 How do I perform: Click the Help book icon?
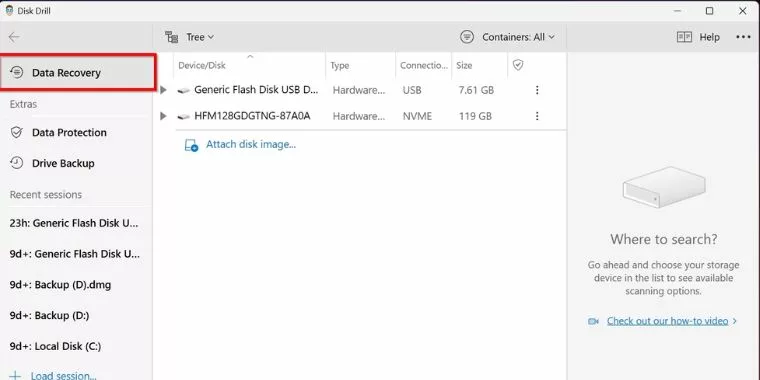click(684, 37)
